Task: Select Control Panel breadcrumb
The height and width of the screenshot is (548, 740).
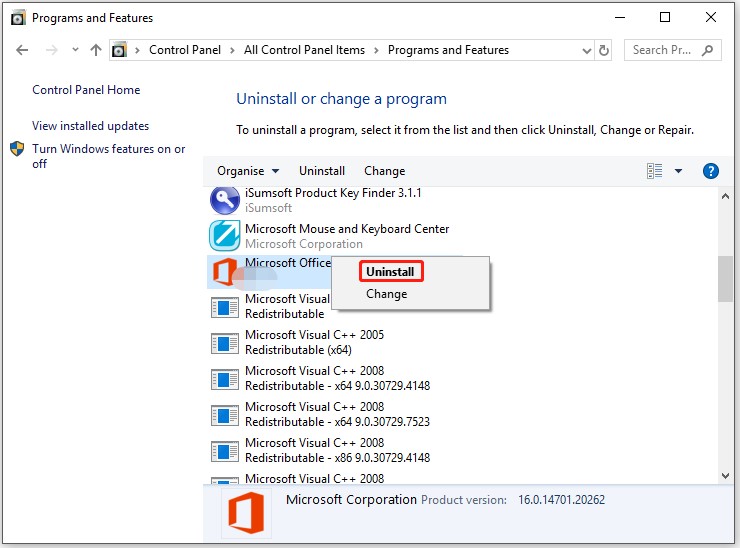Action: coord(185,50)
